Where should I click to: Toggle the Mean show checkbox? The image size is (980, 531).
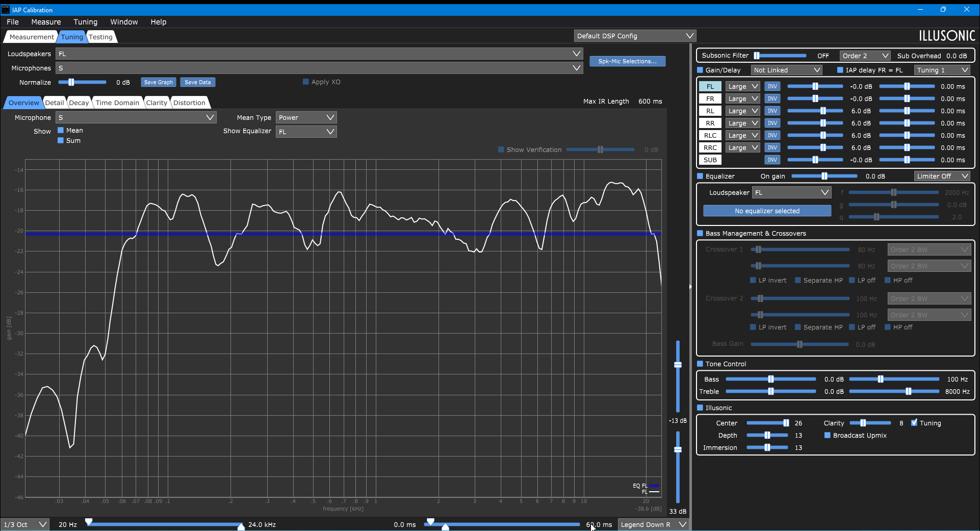(61, 130)
